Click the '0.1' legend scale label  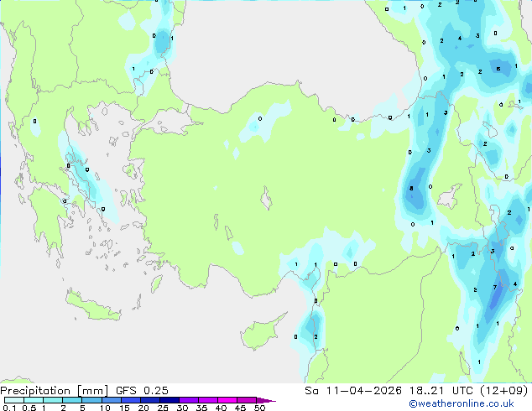(9, 408)
